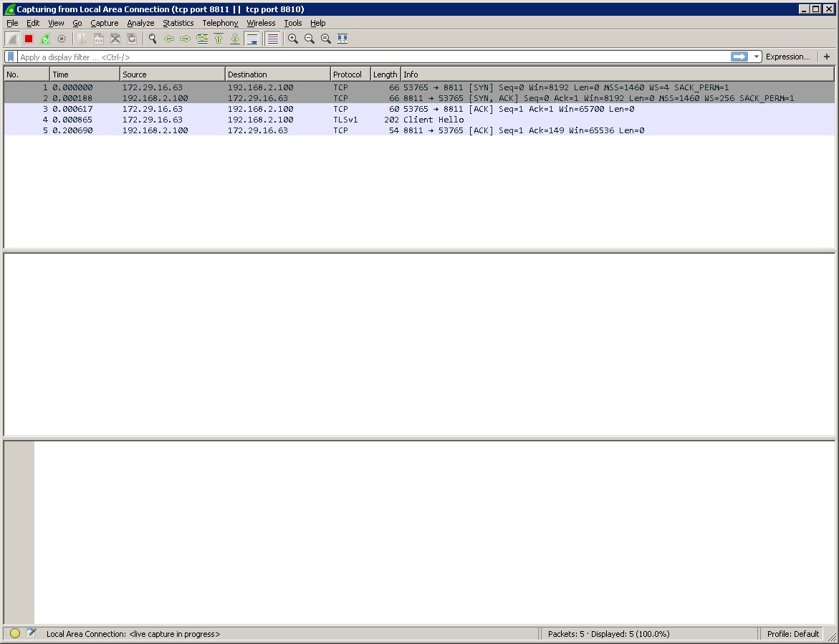Open the Wireless menu
The height and width of the screenshot is (644, 839).
coord(261,23)
